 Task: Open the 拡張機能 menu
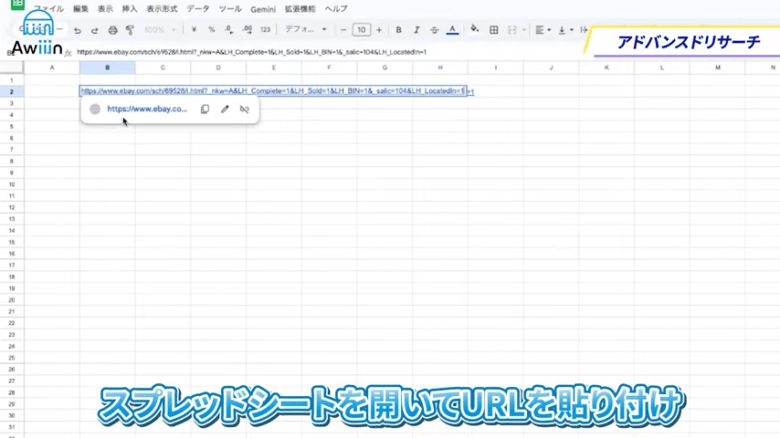point(300,9)
